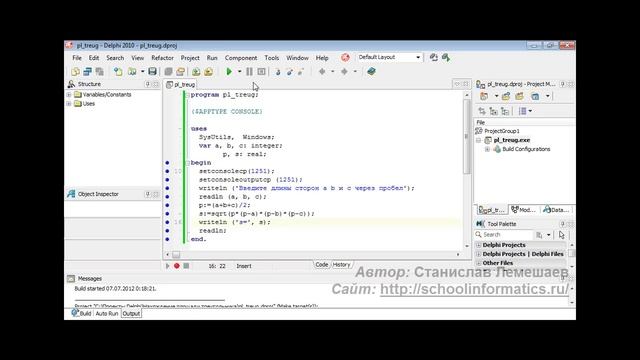Click the editor horizontal scrollbar thumb
Viewport: 640px width, 360px height.
[x=176, y=255]
